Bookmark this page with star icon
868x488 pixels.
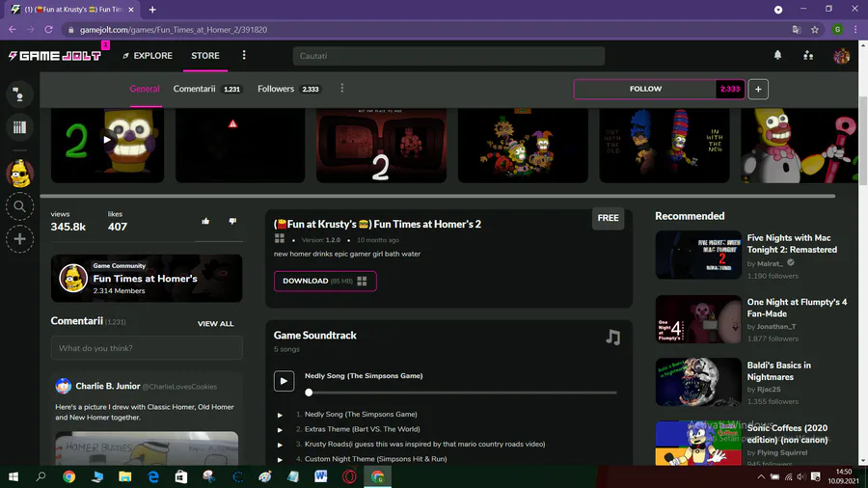click(x=815, y=30)
